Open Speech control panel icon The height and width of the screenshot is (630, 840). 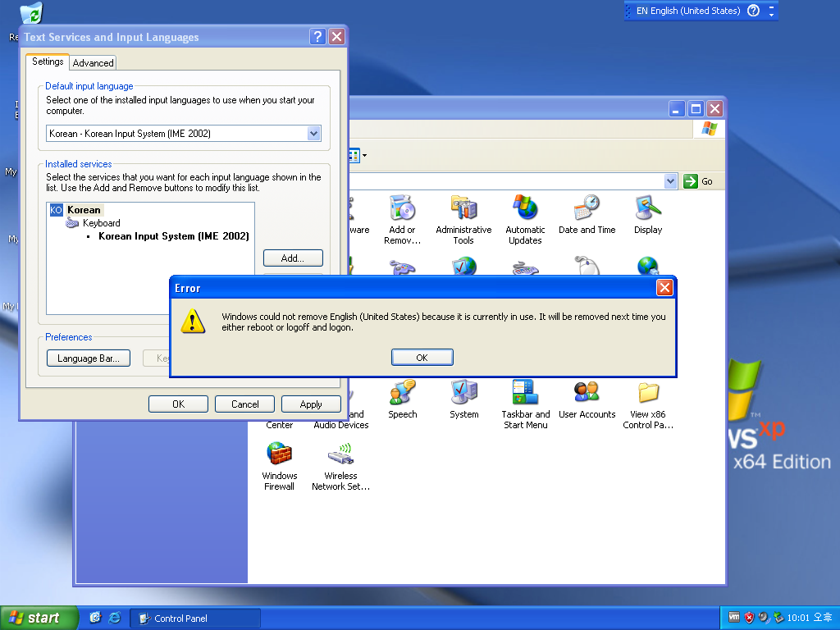pos(402,399)
